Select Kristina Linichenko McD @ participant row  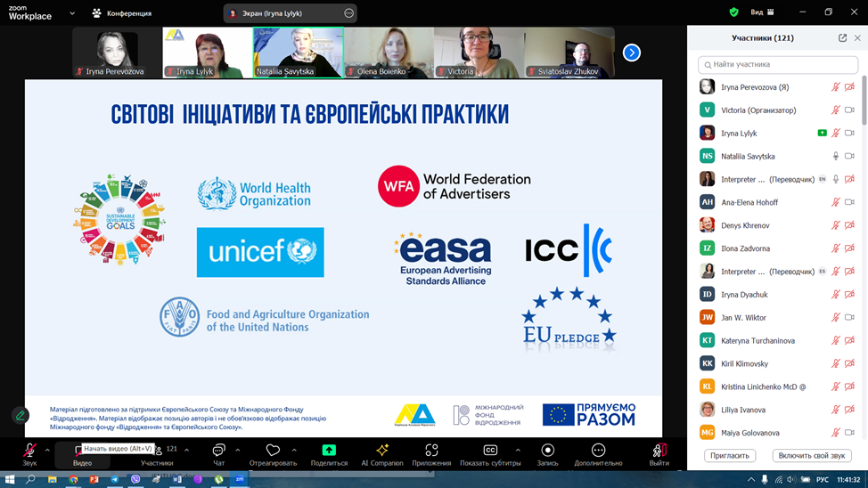pyautogui.click(x=778, y=386)
